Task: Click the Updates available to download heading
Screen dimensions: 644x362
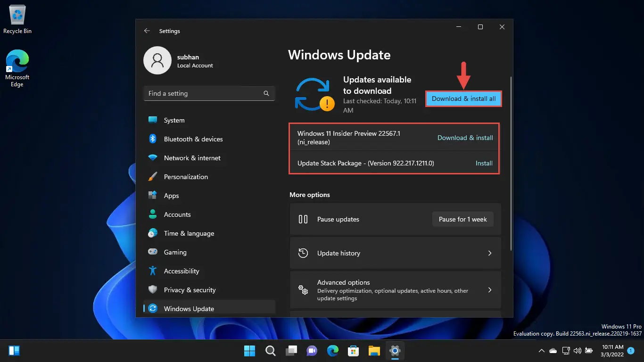Action: click(x=377, y=85)
